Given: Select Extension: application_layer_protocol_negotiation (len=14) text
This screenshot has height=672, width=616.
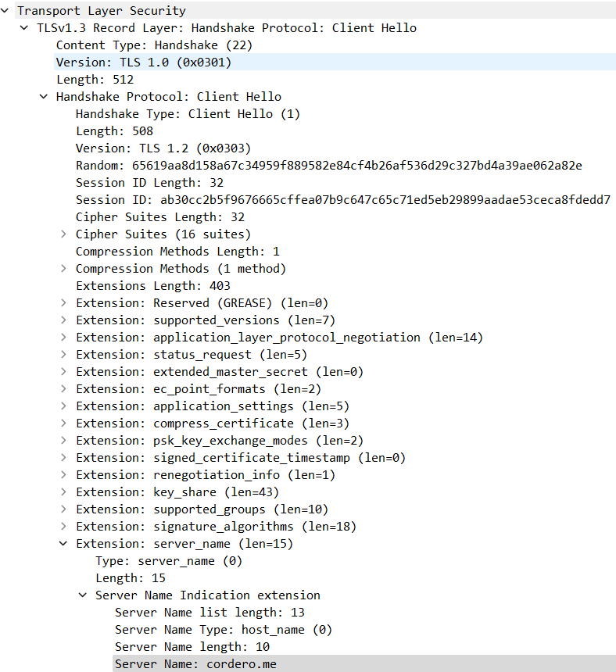Looking at the screenshot, I should tap(280, 338).
